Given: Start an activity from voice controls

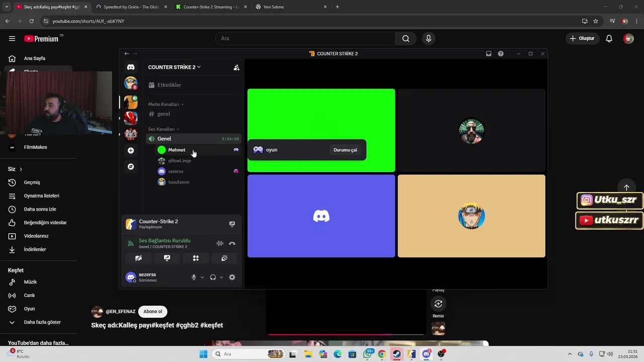Looking at the screenshot, I should pos(196,258).
